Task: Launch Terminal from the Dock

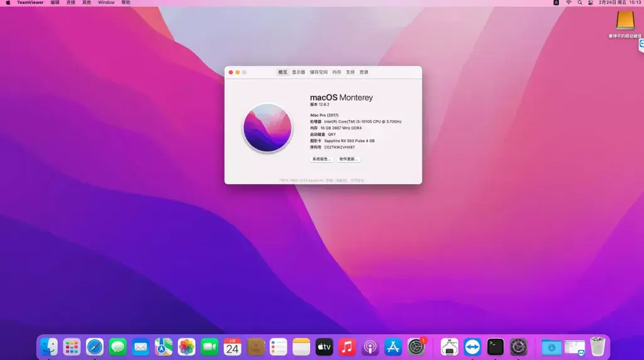Action: [496, 347]
